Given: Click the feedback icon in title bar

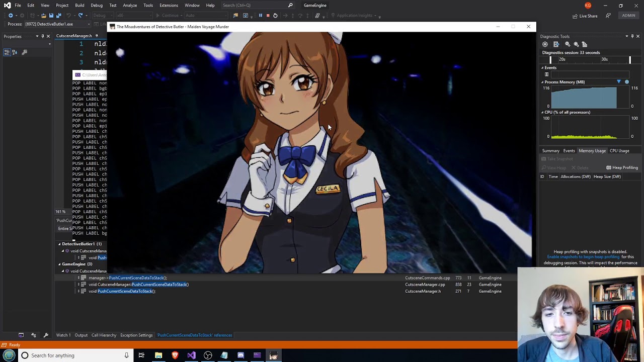Looking at the screenshot, I should [x=608, y=16].
